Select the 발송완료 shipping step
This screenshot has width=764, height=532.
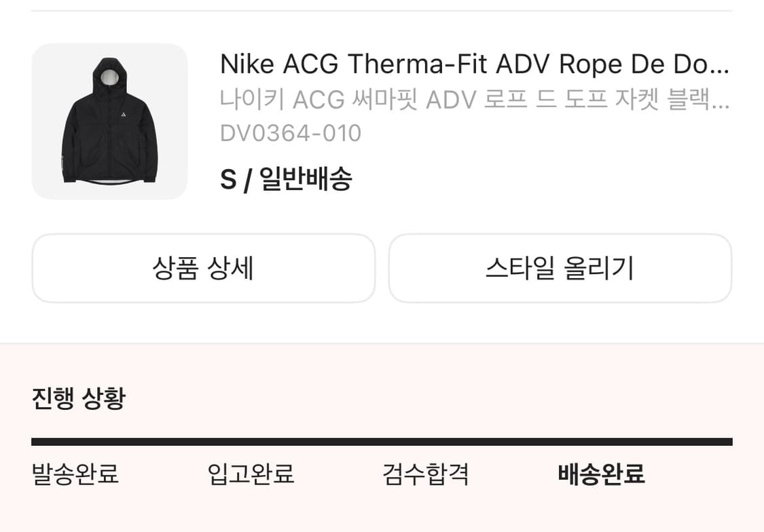pyautogui.click(x=74, y=476)
